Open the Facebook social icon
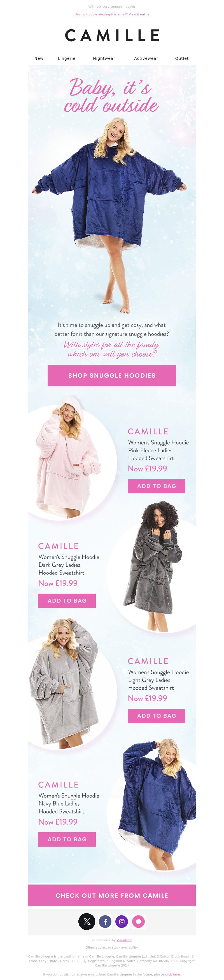224x980 pixels. [x=105, y=921]
